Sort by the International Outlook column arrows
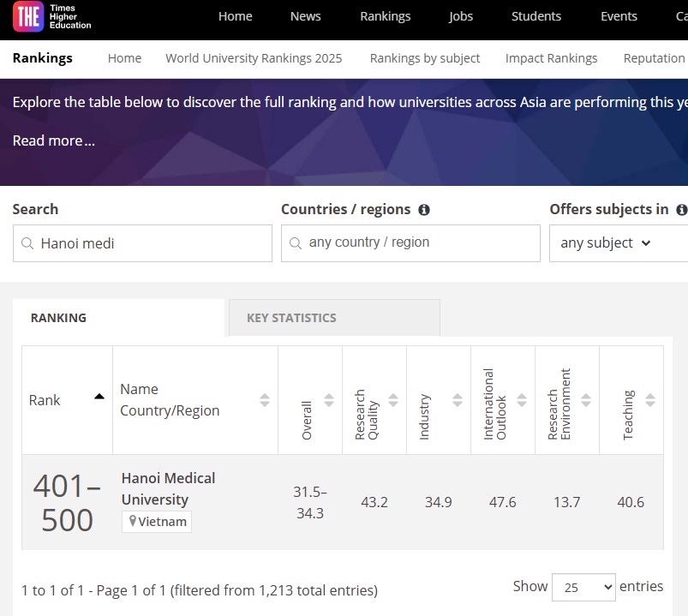 point(522,400)
